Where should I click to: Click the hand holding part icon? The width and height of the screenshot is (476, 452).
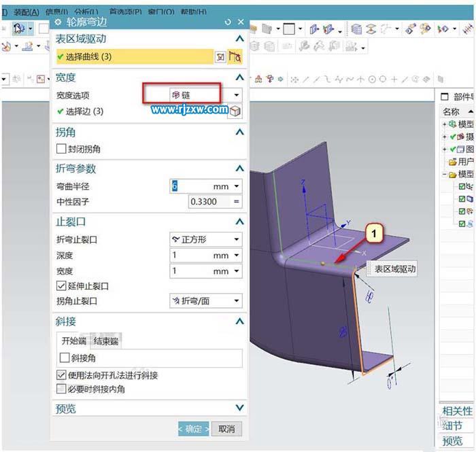pyautogui.click(x=410, y=29)
